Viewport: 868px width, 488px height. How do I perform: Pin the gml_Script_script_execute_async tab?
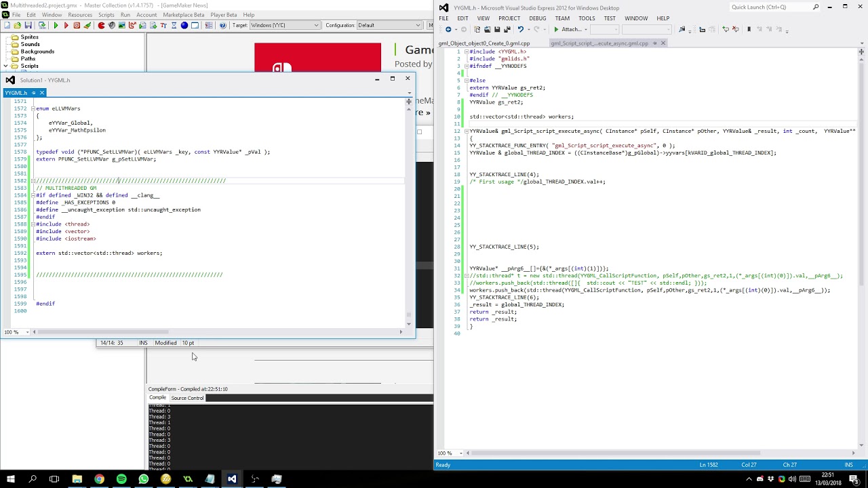654,43
